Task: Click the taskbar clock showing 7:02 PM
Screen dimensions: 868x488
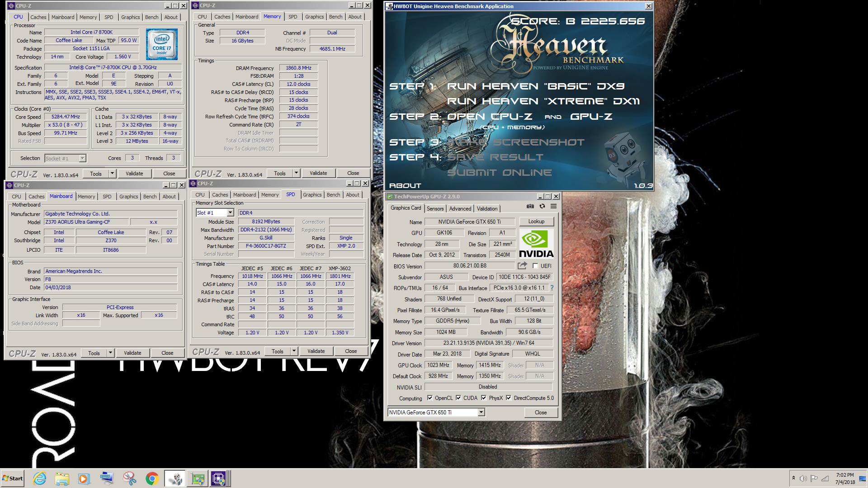Action: 845,479
